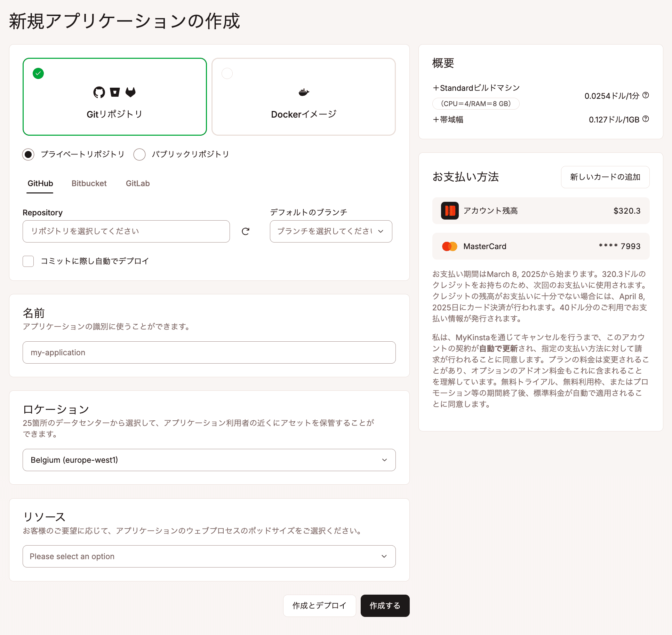Image resolution: width=672 pixels, height=635 pixels.
Task: Select the アカウント残高 payment row
Action: (541, 211)
